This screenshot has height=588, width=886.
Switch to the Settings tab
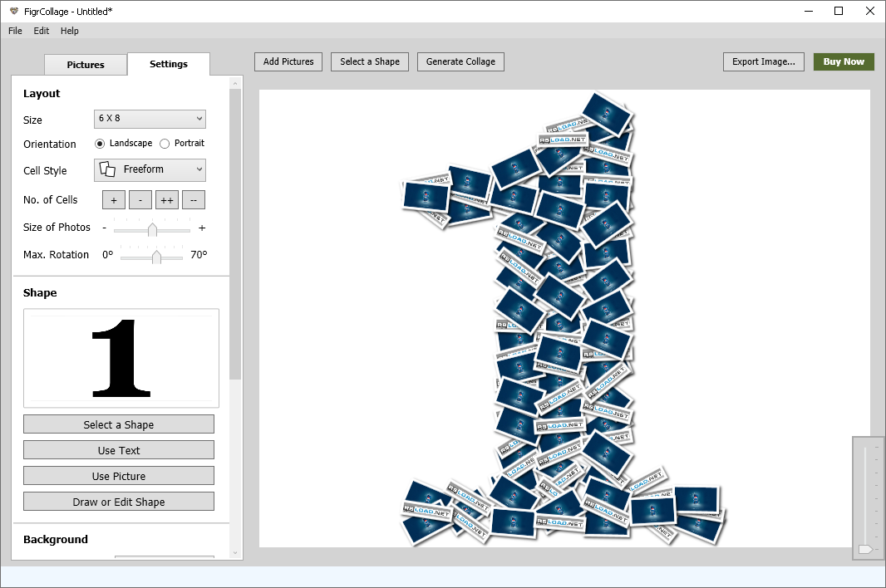[169, 64]
